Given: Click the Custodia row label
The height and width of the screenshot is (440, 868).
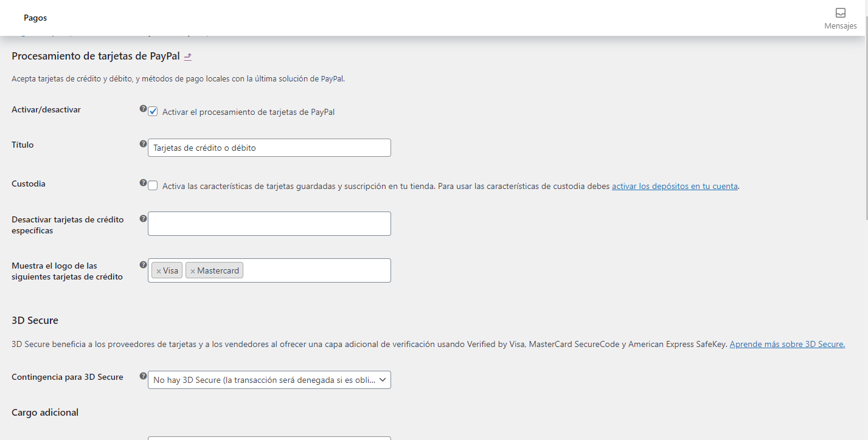Looking at the screenshot, I should 29,184.
